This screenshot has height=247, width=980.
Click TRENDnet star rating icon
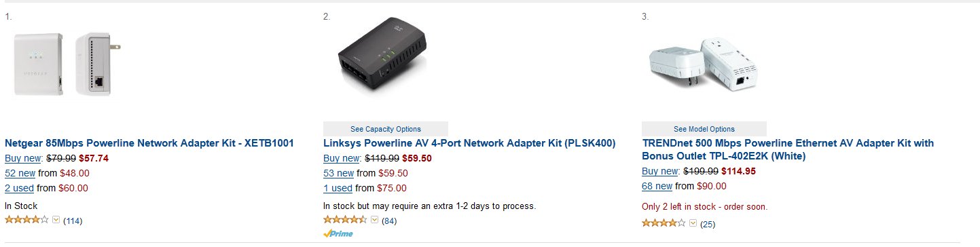[664, 223]
